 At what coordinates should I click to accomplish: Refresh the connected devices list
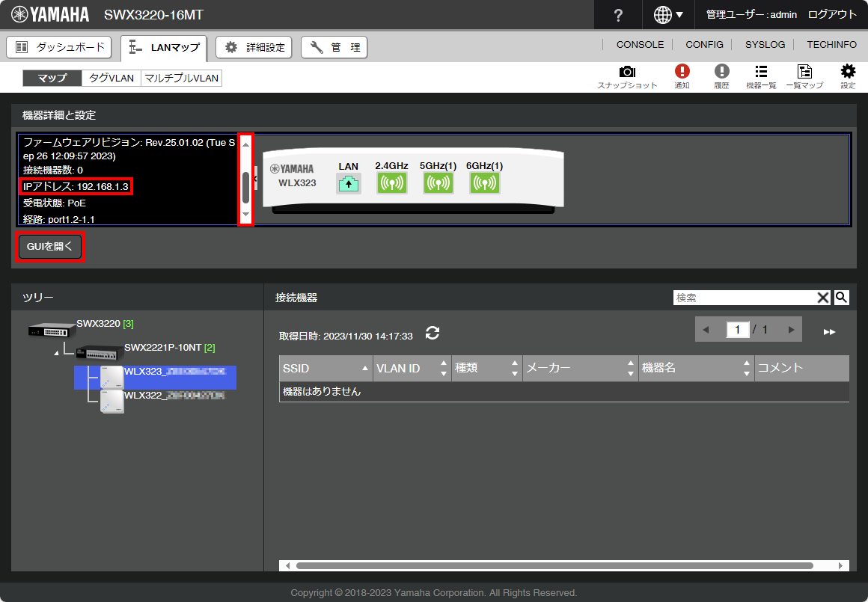tap(432, 334)
